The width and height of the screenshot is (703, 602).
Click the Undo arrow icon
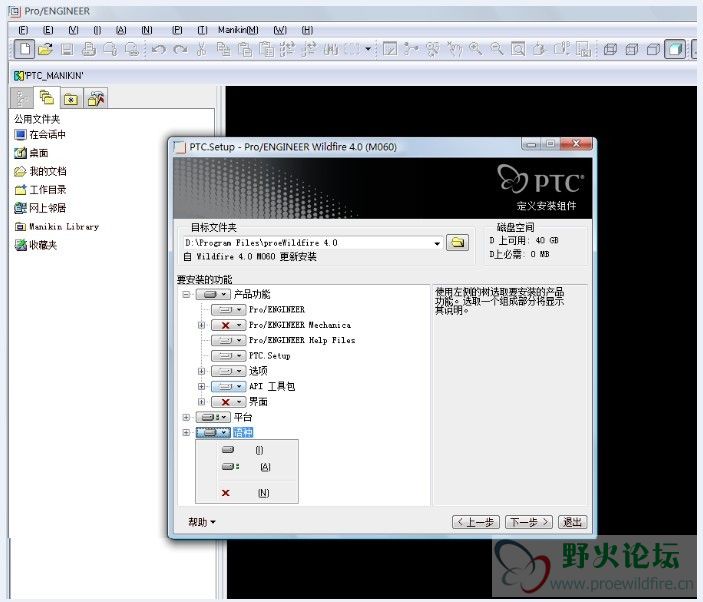(158, 49)
